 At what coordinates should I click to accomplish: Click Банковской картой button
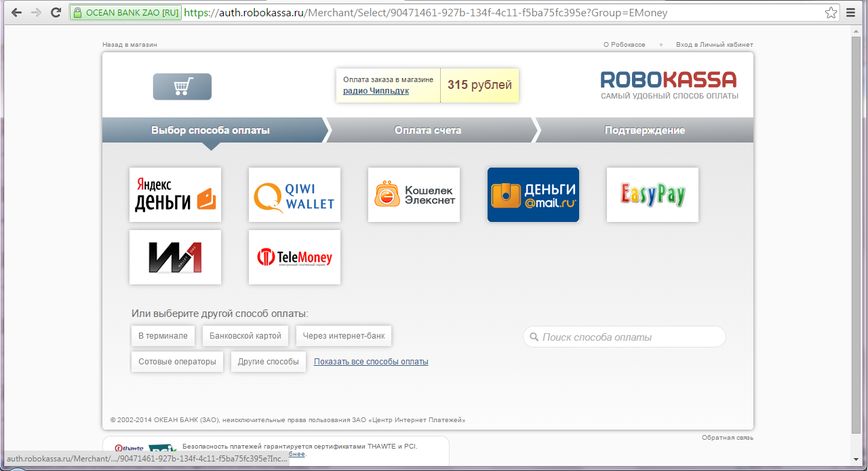[245, 336]
